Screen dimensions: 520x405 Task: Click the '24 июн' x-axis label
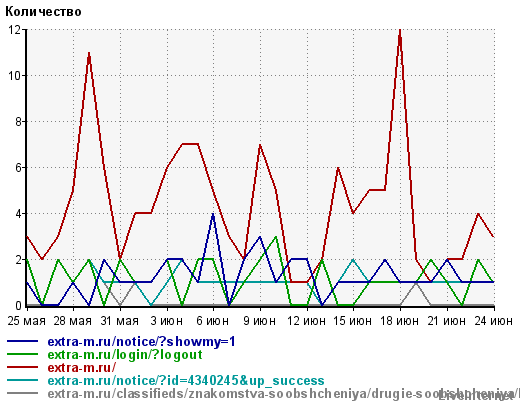[x=494, y=321]
